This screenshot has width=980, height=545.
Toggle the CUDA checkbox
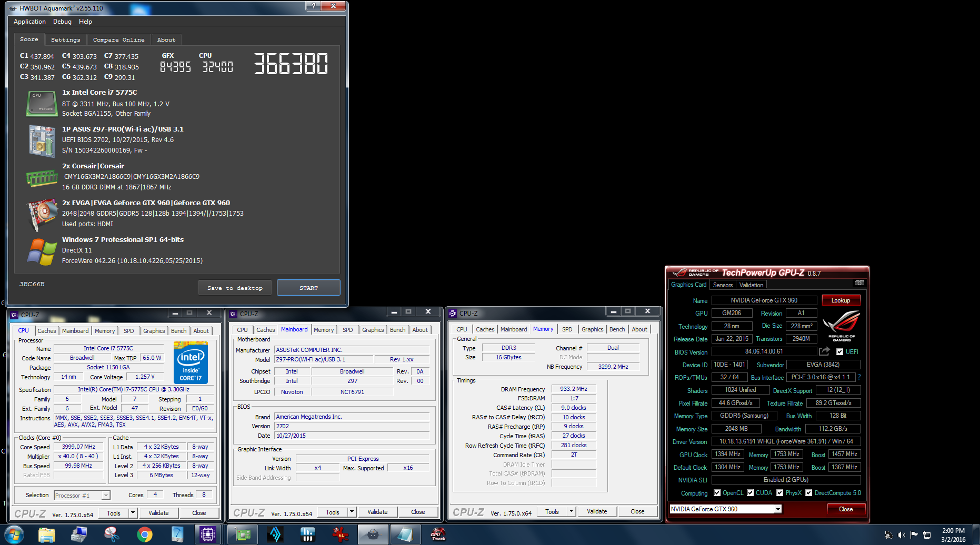coord(751,493)
